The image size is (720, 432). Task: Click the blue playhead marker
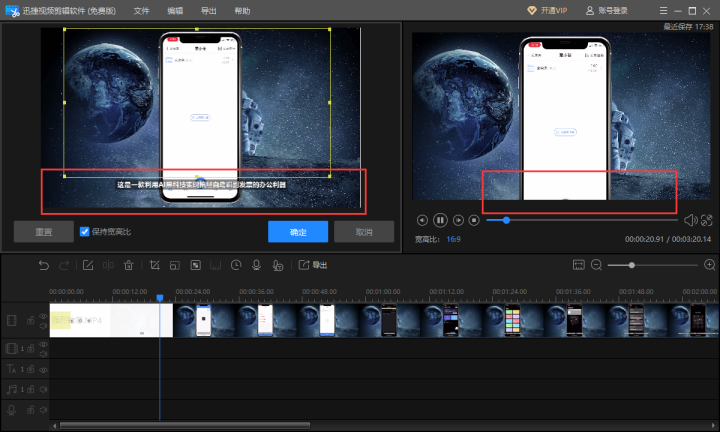click(160, 298)
